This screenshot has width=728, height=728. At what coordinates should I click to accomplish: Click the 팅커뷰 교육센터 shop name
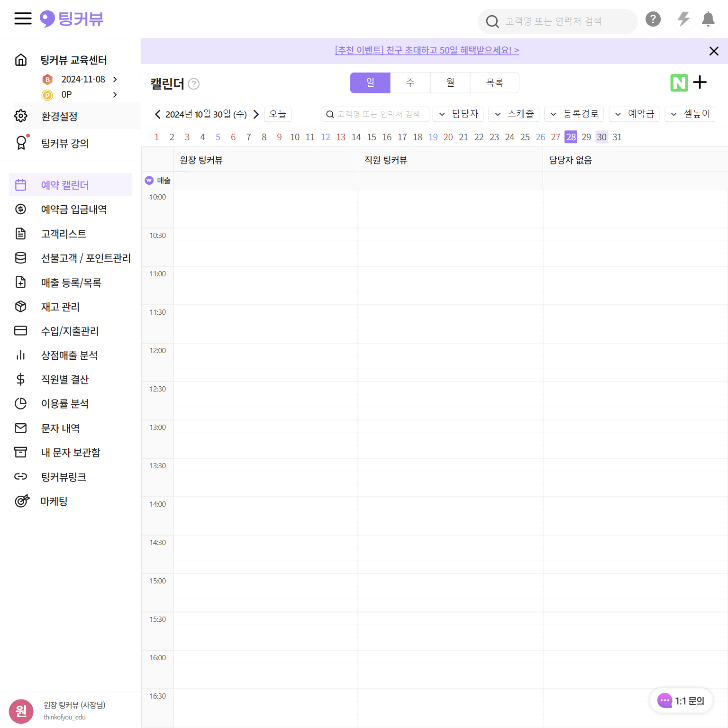73,60
